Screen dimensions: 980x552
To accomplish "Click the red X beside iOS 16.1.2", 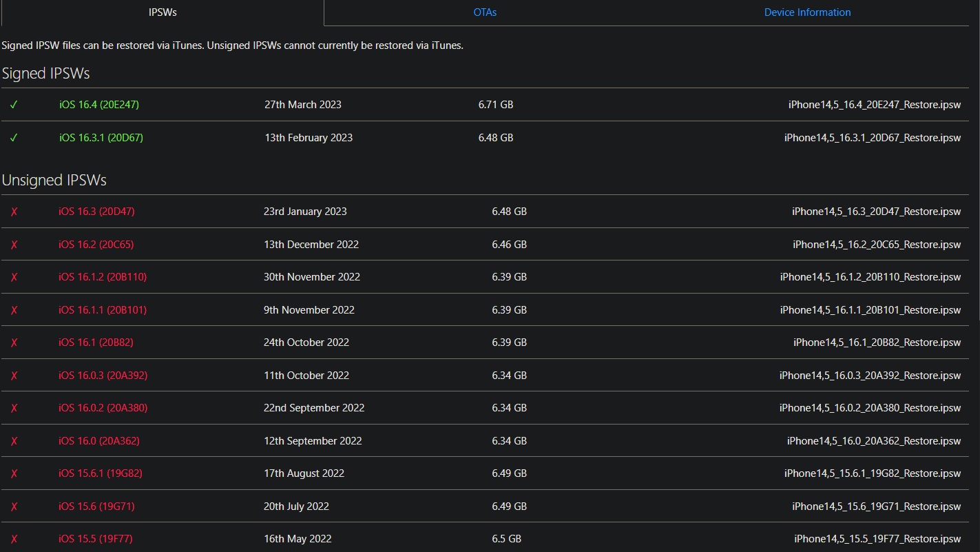I will point(14,277).
